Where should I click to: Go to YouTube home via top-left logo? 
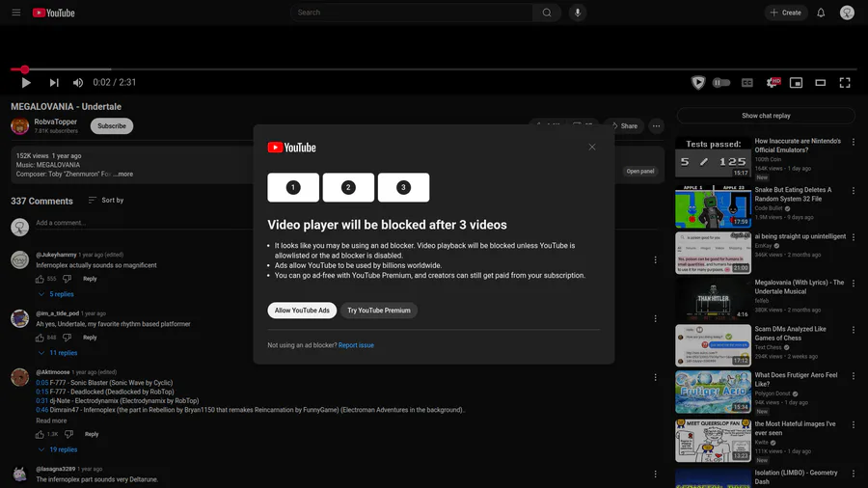coord(54,13)
